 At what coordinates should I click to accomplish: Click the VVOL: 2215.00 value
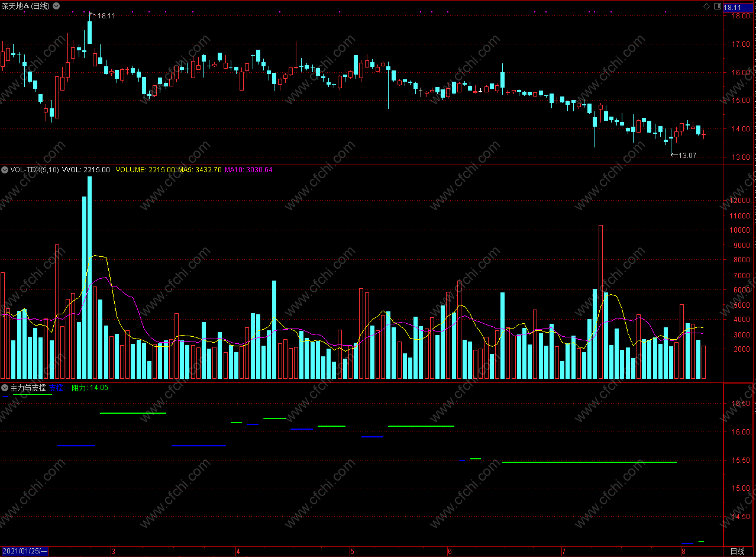[x=86, y=169]
